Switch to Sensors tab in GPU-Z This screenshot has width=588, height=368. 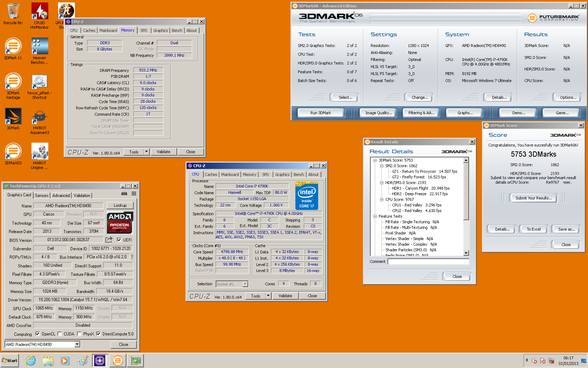coord(42,196)
